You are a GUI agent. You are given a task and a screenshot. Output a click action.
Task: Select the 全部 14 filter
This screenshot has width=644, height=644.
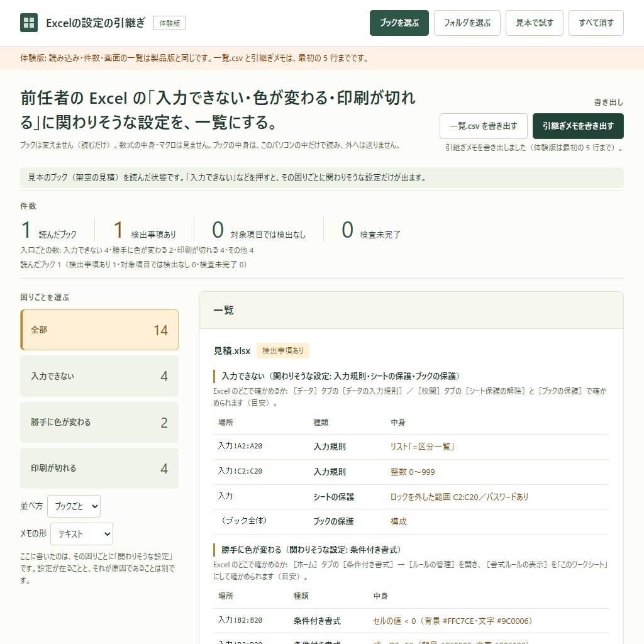tap(99, 330)
